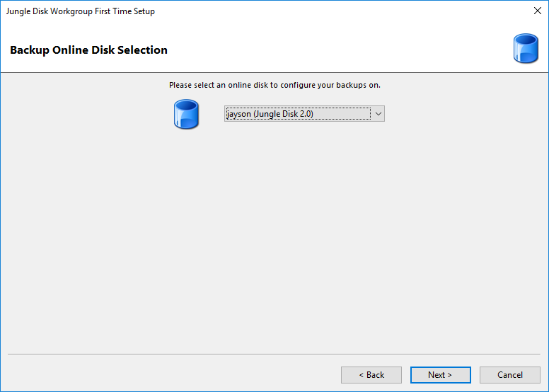Cancel the first time setup wizard
This screenshot has width=549, height=392.
(x=510, y=375)
